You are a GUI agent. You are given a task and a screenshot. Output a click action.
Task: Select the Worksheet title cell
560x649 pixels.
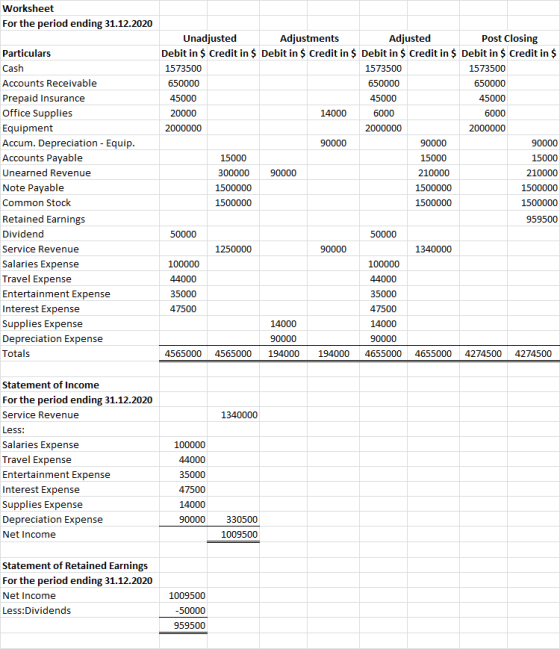coord(79,8)
